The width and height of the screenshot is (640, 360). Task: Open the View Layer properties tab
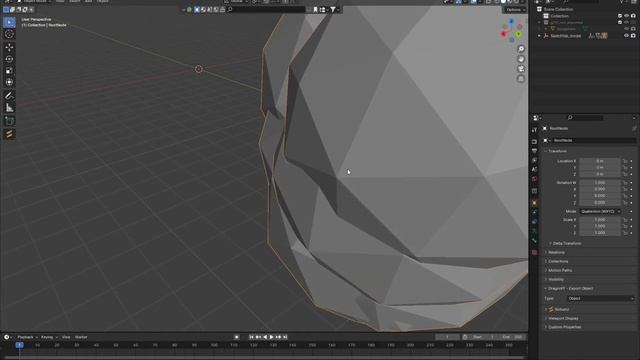click(534, 160)
